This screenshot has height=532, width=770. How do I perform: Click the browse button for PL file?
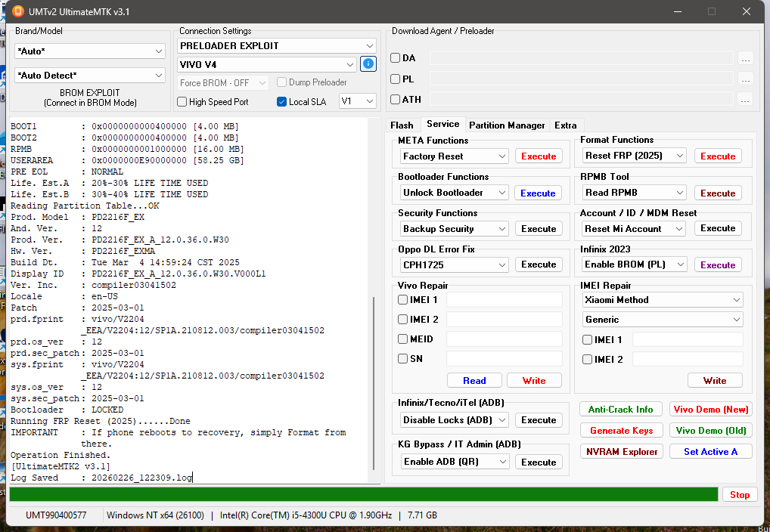pyautogui.click(x=745, y=79)
